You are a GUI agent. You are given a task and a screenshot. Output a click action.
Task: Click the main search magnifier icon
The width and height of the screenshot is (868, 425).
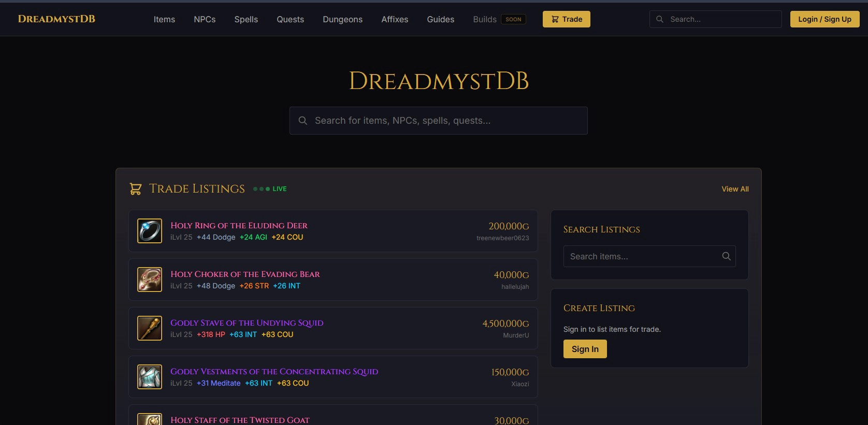(x=303, y=121)
